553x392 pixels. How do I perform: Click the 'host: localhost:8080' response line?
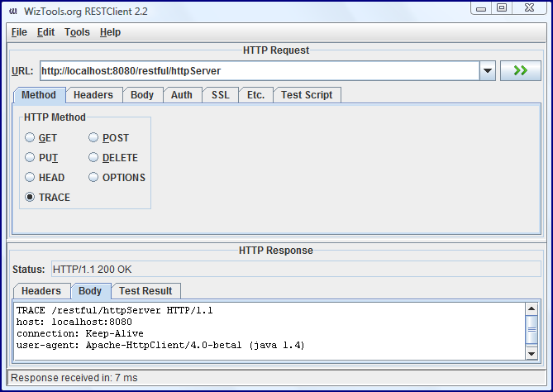pyautogui.click(x=74, y=322)
